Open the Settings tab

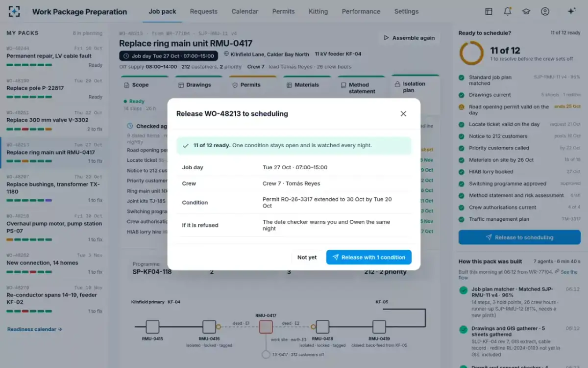(407, 11)
